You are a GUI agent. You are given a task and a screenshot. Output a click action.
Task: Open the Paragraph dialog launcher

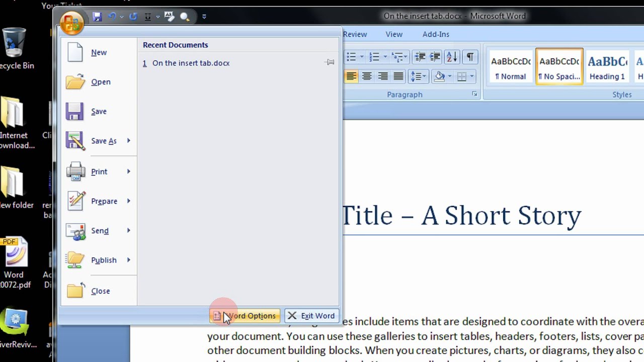474,94
